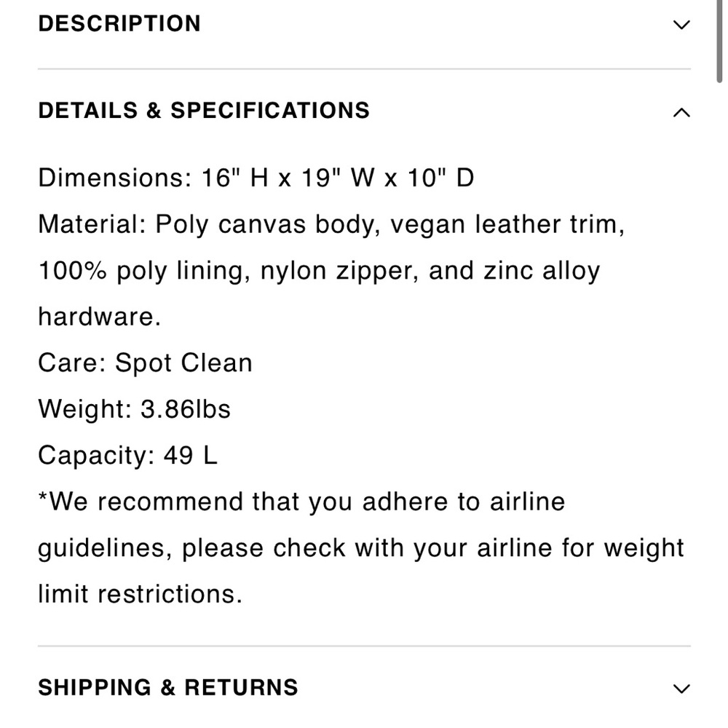Click the Weight: 3.86lbs specification
Viewport: 728px width, 728px height.
pos(134,409)
